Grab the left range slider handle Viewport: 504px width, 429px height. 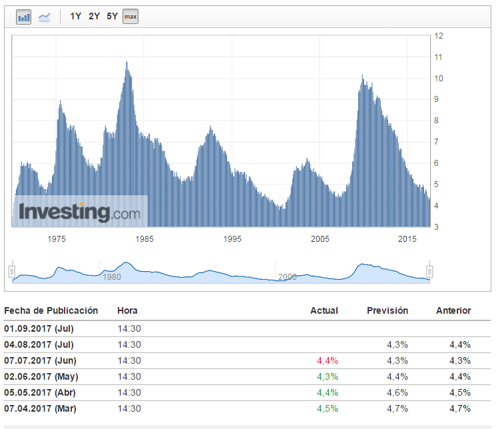click(12, 271)
